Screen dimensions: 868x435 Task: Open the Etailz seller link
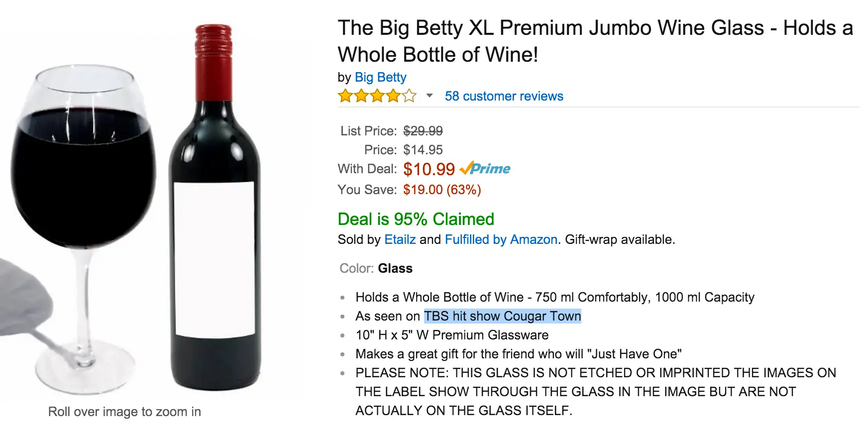tap(400, 239)
